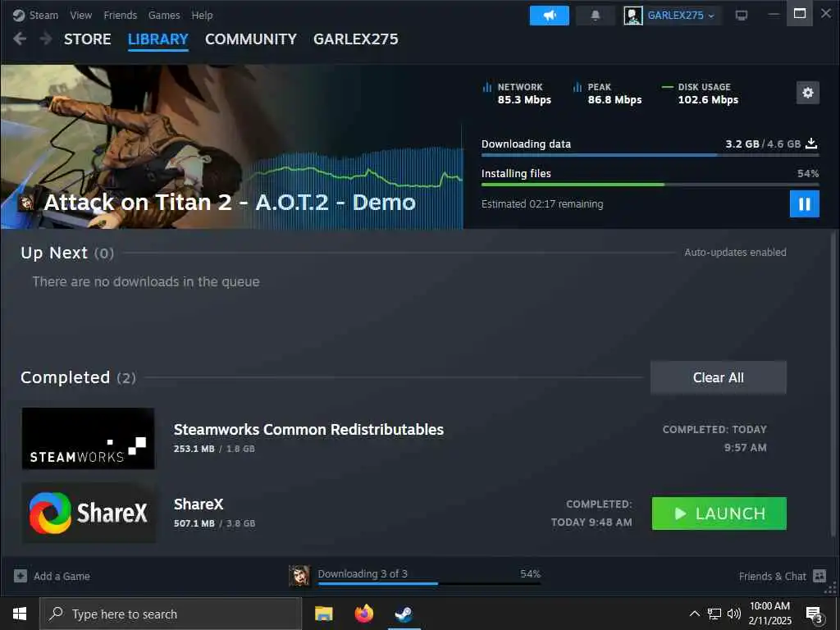Click the Steam logo icon in menu bar

[19, 15]
